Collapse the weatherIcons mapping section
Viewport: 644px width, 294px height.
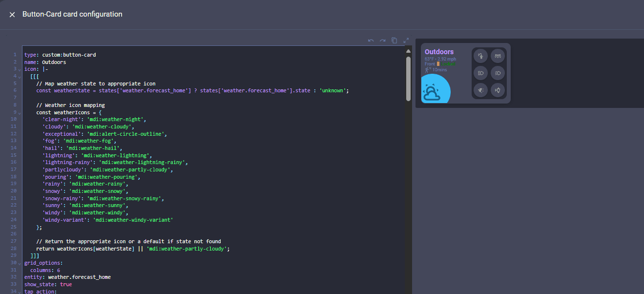tap(19, 112)
